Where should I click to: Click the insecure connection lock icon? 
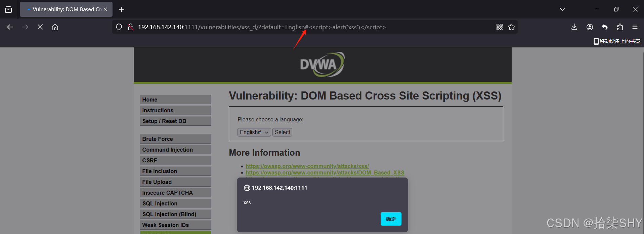pos(131,27)
